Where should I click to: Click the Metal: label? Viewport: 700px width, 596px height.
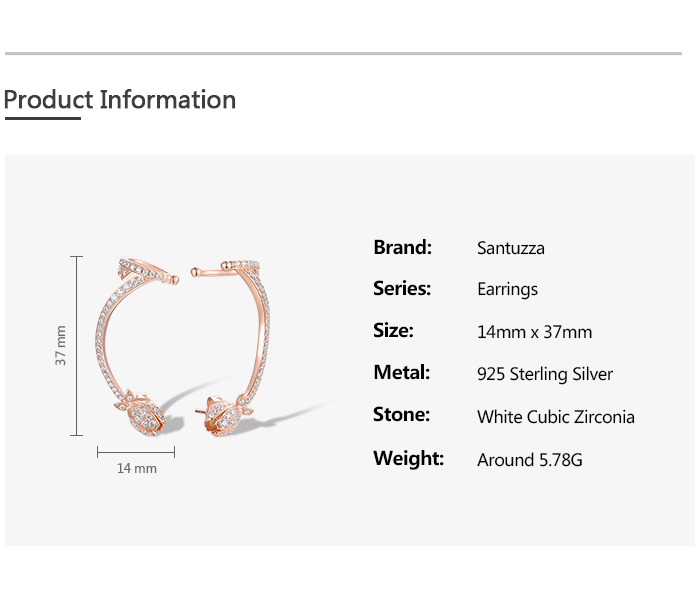[x=401, y=373]
